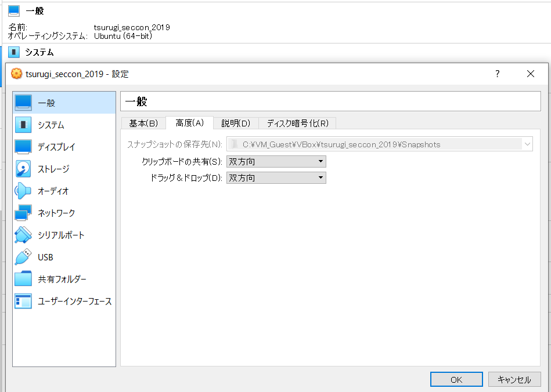Click the snapshot path C:¥VM_Guest¥VBox field
The height and width of the screenshot is (392, 551).
click(380, 144)
